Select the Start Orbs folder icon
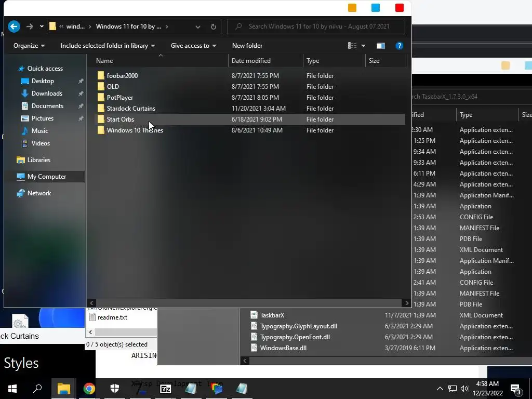Viewport: 532px width, 399px height. tap(101, 119)
